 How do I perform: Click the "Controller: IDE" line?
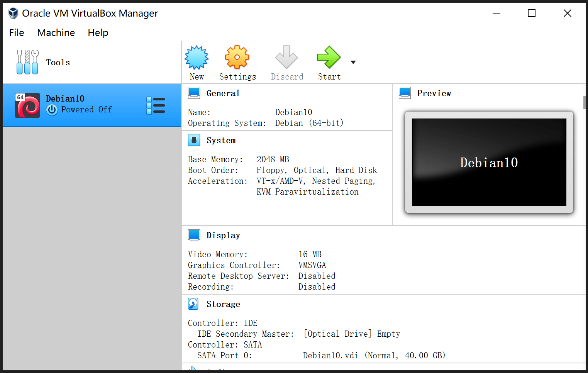coord(223,323)
